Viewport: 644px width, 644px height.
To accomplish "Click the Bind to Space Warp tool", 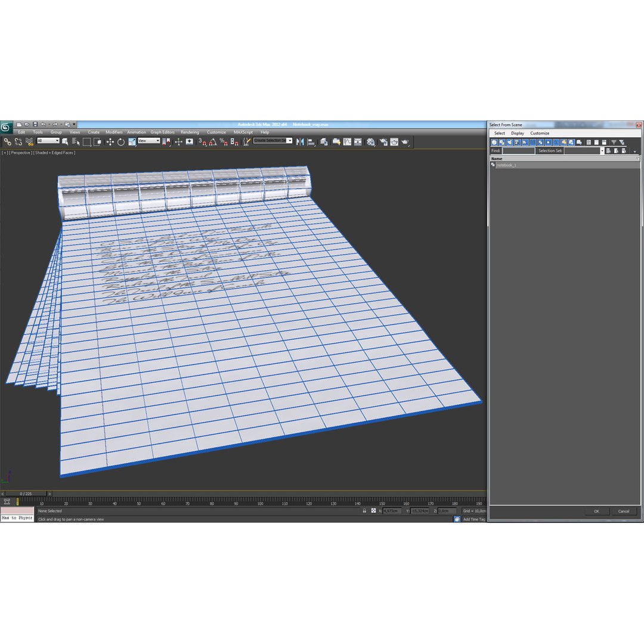I will pyautogui.click(x=29, y=142).
